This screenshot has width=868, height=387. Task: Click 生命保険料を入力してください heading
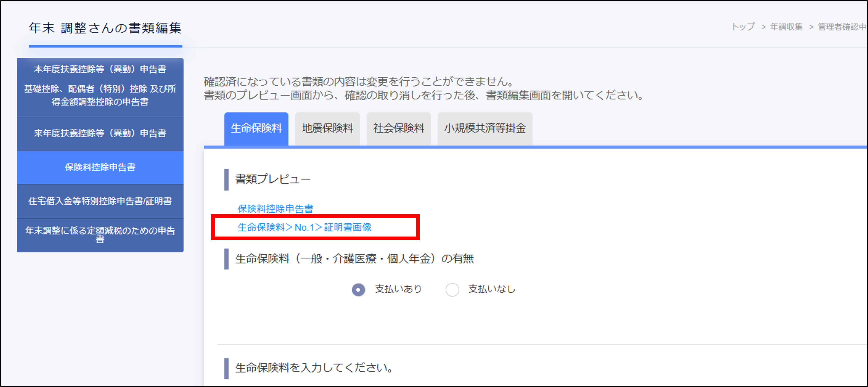tap(314, 368)
